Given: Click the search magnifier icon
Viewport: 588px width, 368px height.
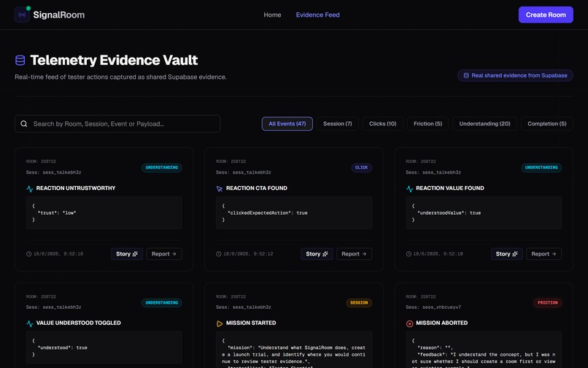Looking at the screenshot, I should click(24, 124).
